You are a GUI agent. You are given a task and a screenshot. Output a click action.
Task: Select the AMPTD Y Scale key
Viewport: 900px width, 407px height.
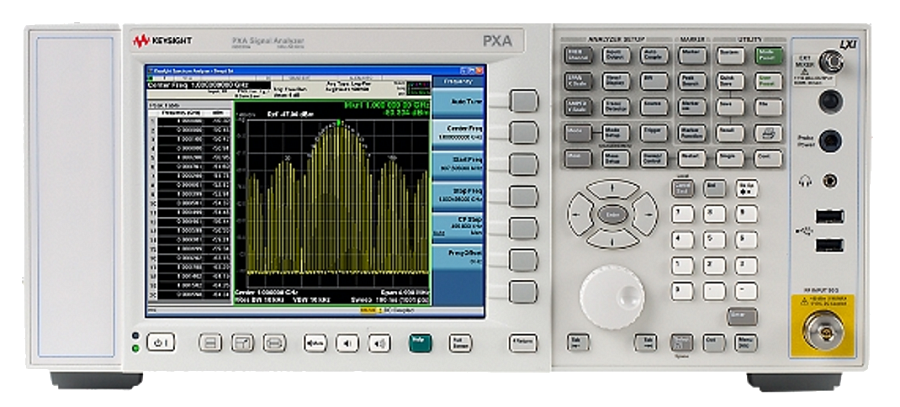click(x=577, y=107)
